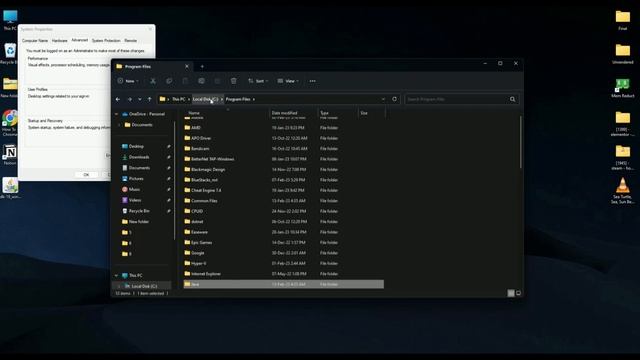Collapse the This PC tree node
Viewport: 640px width, 360px height.
116,276
